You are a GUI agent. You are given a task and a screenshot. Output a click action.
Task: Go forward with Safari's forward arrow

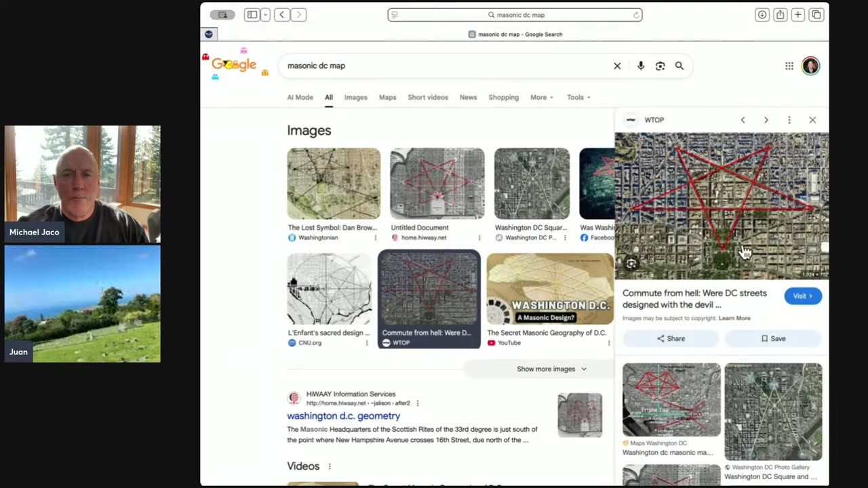[x=299, y=15]
